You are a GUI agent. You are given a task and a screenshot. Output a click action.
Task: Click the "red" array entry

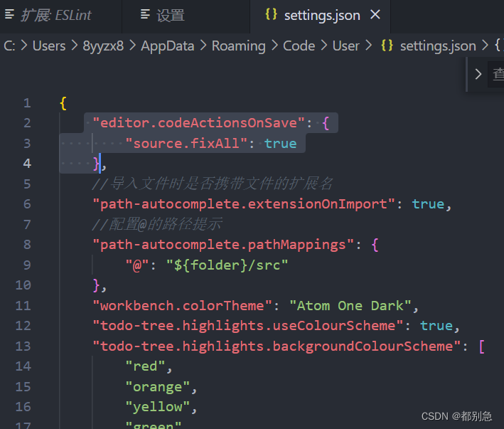click(145, 366)
